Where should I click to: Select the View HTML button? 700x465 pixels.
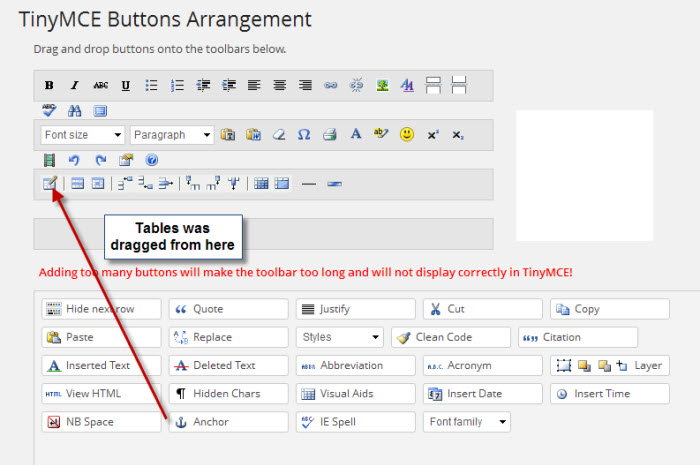point(101,394)
